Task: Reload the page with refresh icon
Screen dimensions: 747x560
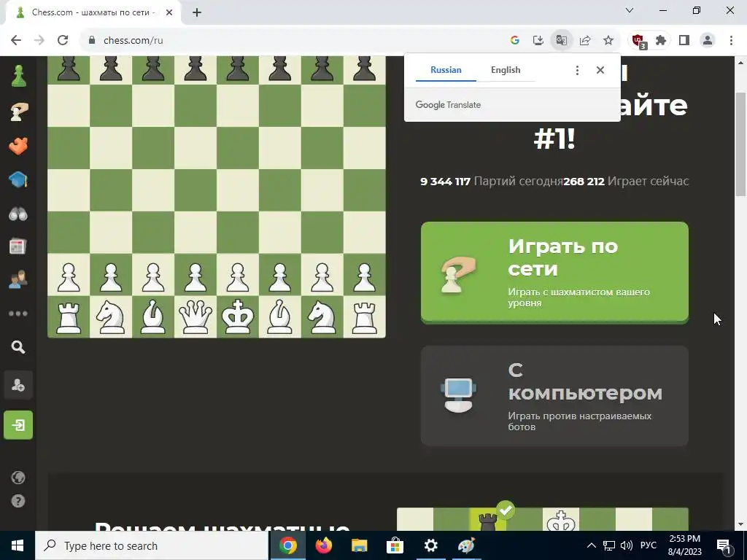Action: (x=63, y=41)
